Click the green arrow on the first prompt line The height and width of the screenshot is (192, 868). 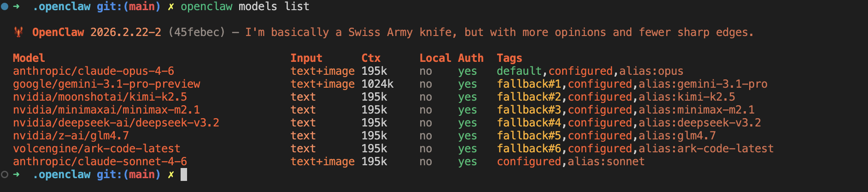tap(17, 6)
